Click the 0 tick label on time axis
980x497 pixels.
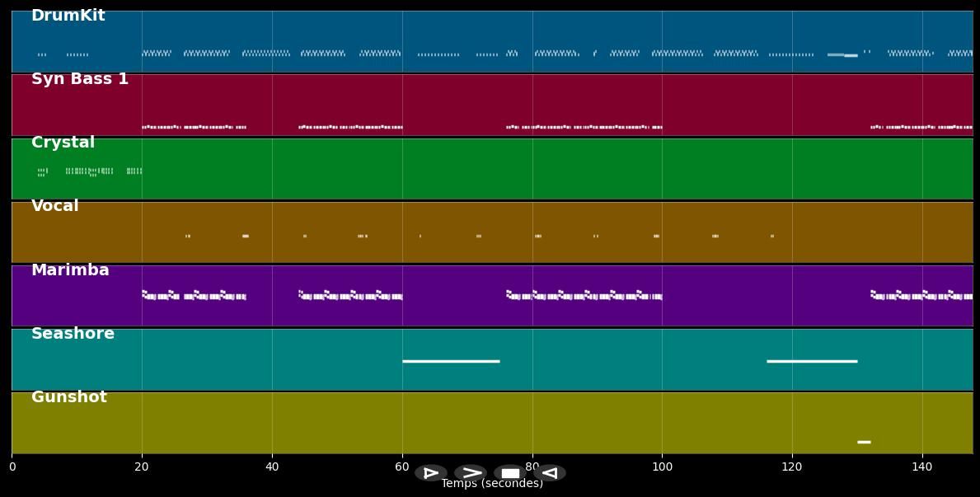12,467
